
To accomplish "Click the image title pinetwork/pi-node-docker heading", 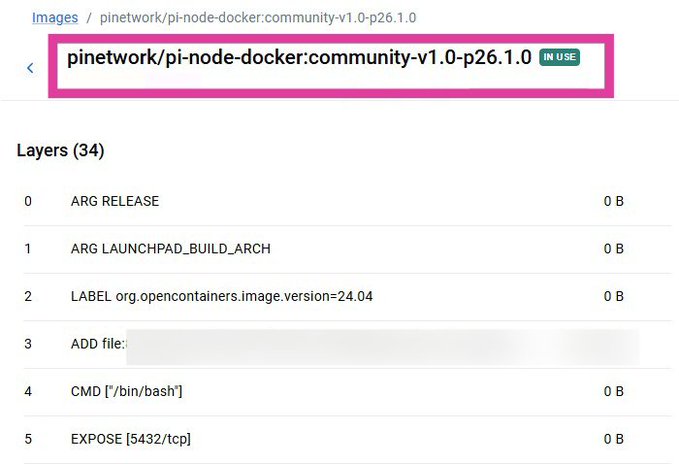I will point(299,58).
